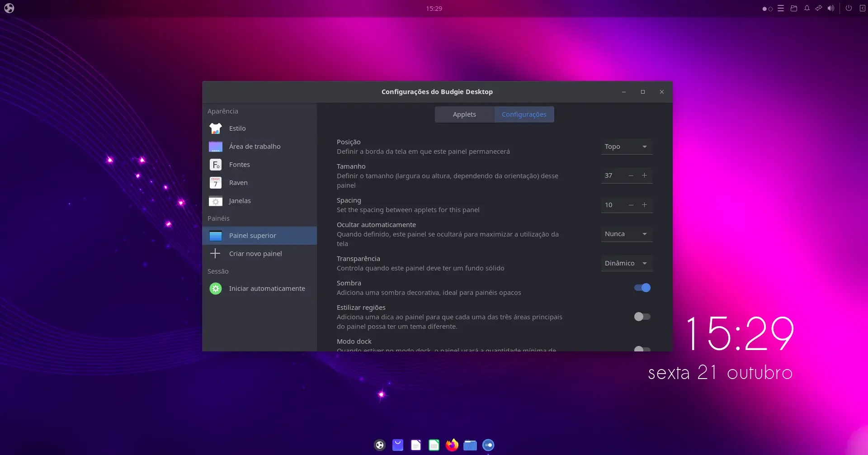The image size is (868, 455).
Task: Open Solus menu icon in bottom dock
Action: tap(380, 445)
